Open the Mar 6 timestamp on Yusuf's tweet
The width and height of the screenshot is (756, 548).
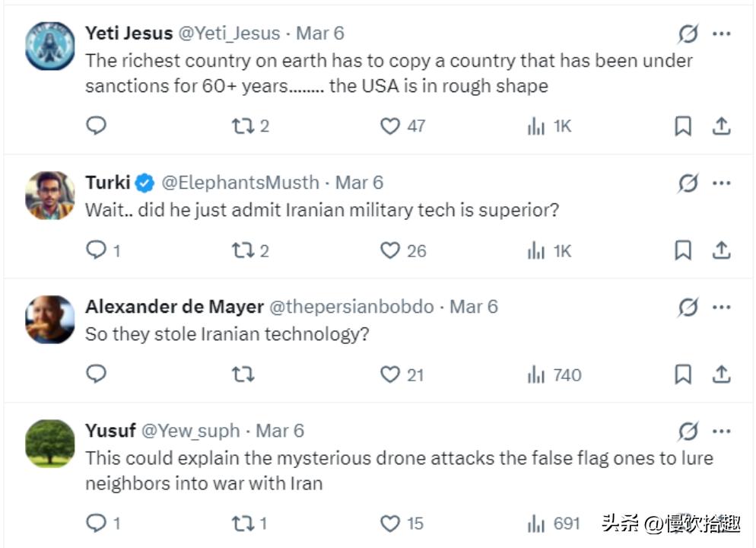(280, 431)
